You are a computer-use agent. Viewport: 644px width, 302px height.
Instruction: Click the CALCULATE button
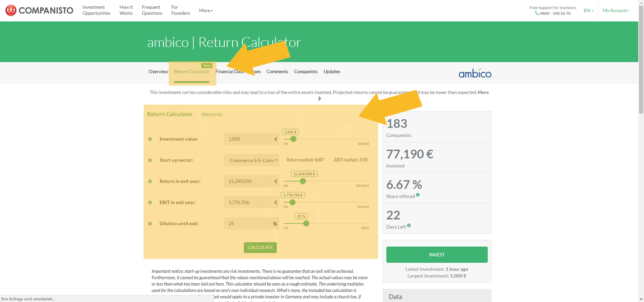pos(260,247)
